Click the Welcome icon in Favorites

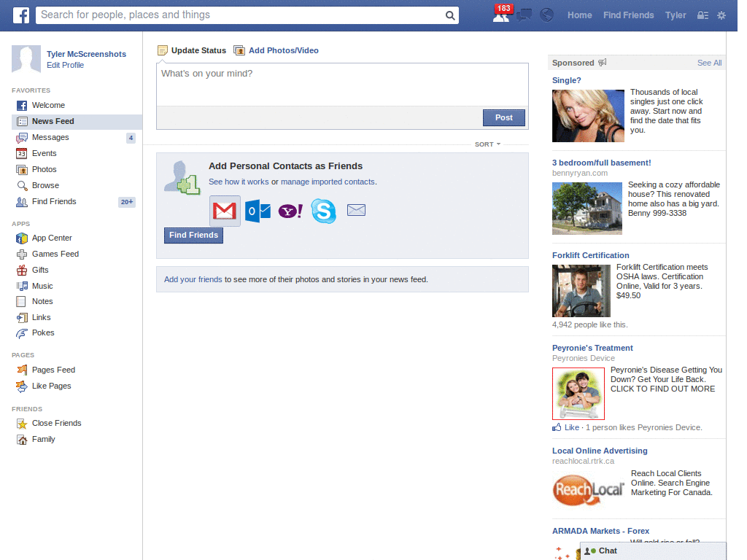pyautogui.click(x=22, y=106)
